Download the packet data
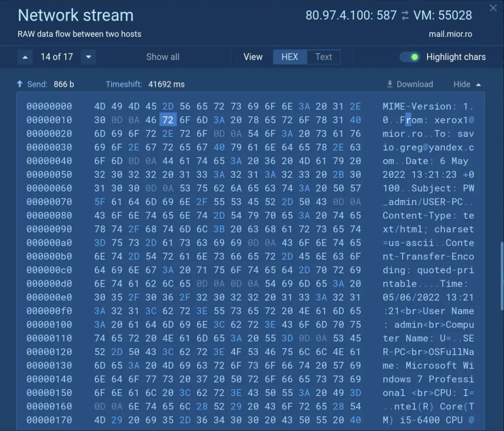This screenshot has height=431, width=504. (410, 84)
